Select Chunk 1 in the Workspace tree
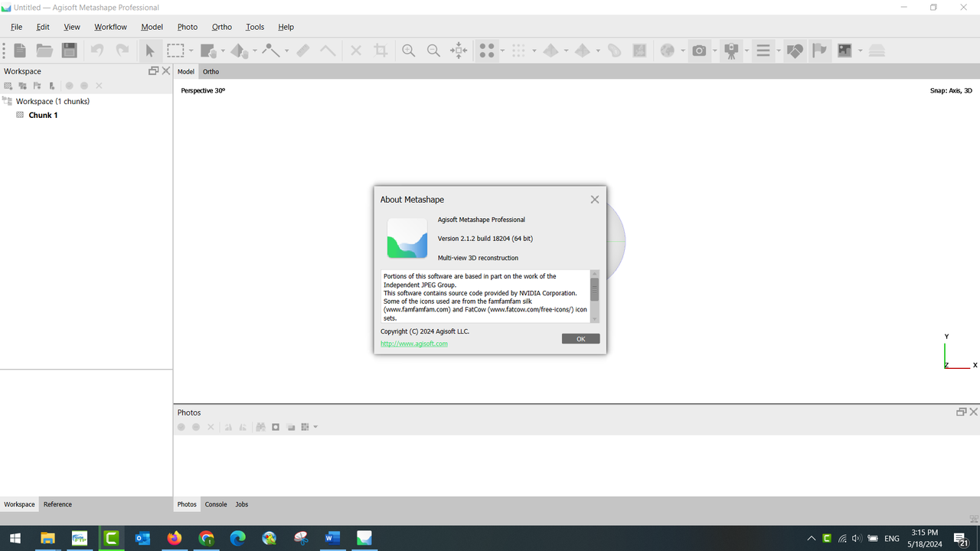The image size is (980, 551). tap(43, 115)
